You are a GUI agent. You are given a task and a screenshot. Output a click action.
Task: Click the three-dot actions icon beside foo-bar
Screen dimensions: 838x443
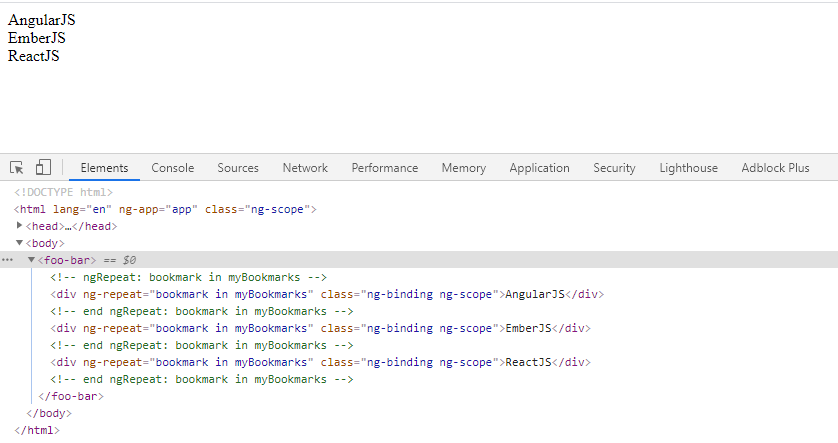tap(8, 260)
